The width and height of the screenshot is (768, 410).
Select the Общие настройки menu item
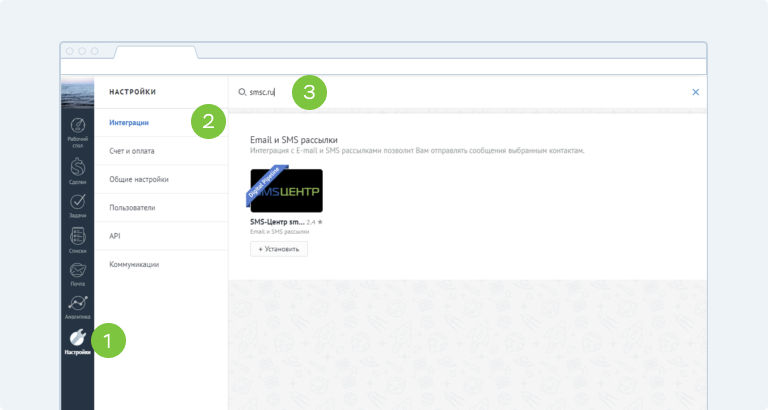(139, 179)
